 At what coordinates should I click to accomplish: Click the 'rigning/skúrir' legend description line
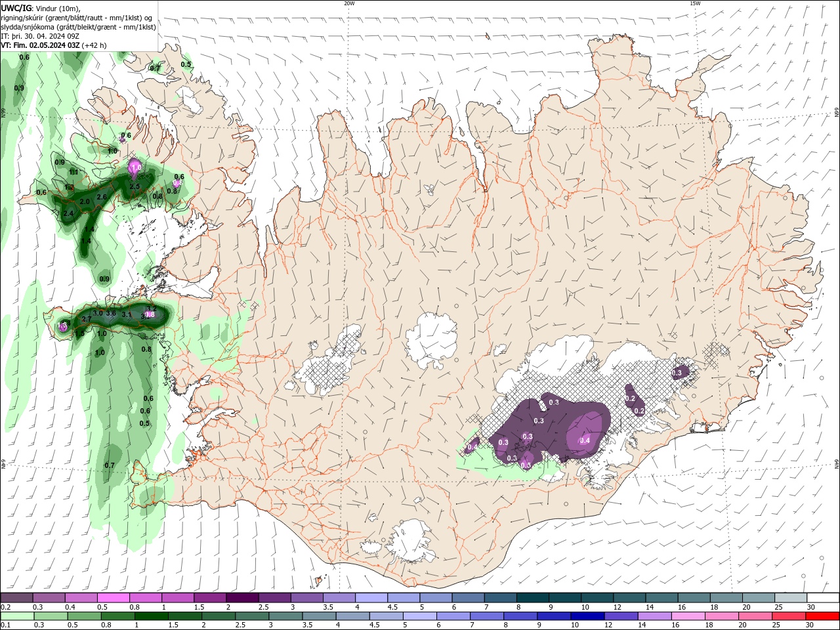tap(77, 17)
